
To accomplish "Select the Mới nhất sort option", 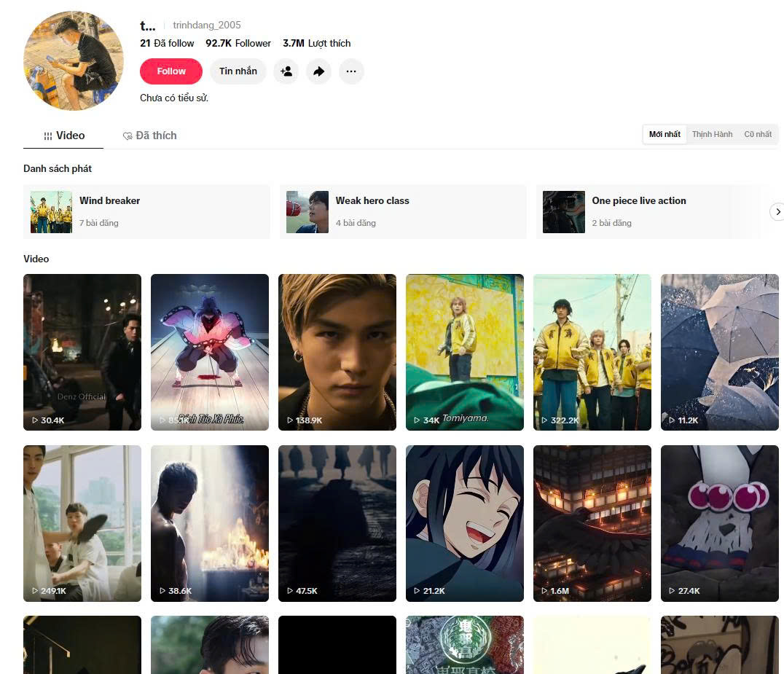I will click(665, 135).
